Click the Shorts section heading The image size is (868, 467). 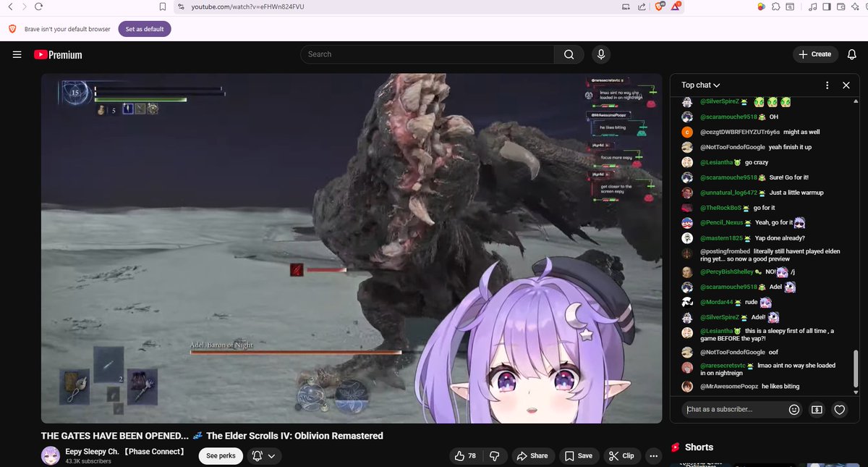[699, 447]
